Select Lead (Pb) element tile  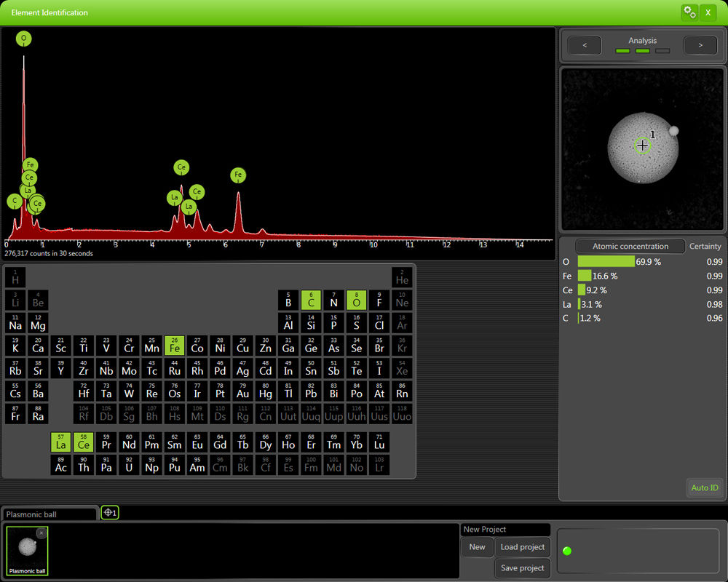311,391
